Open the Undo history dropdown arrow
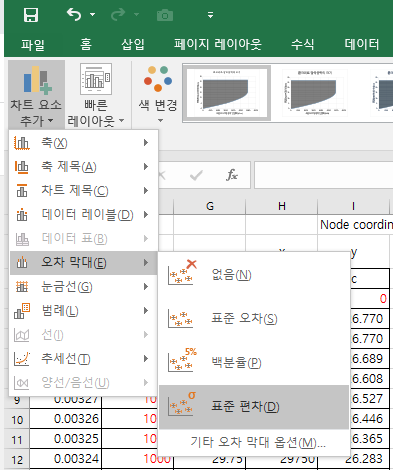This screenshot has height=470, width=393. (x=93, y=15)
